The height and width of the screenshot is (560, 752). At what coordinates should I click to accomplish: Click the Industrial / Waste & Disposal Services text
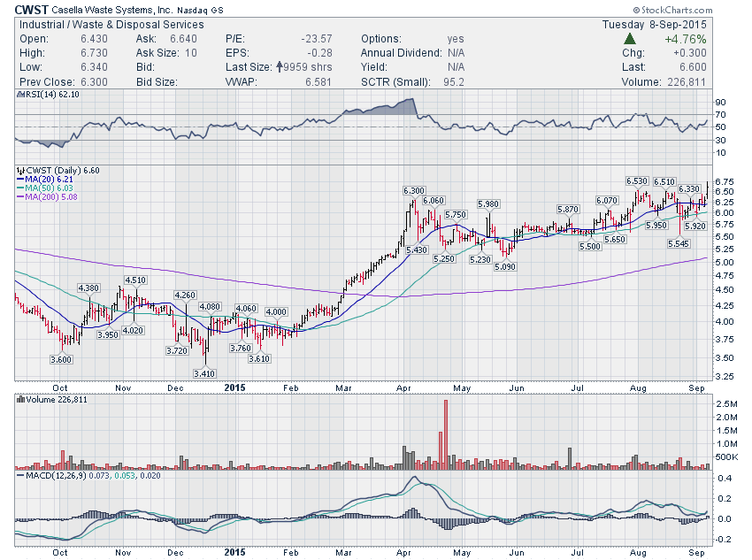coord(111,25)
